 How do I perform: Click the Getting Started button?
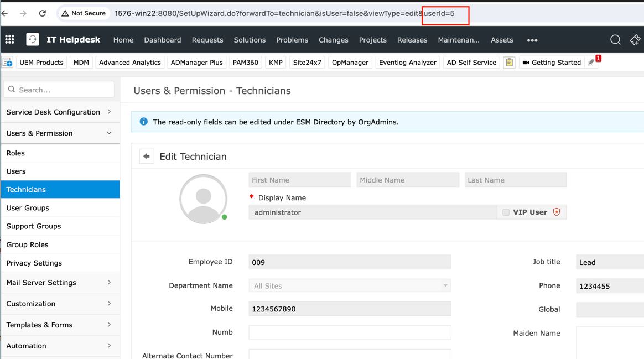[x=551, y=63]
